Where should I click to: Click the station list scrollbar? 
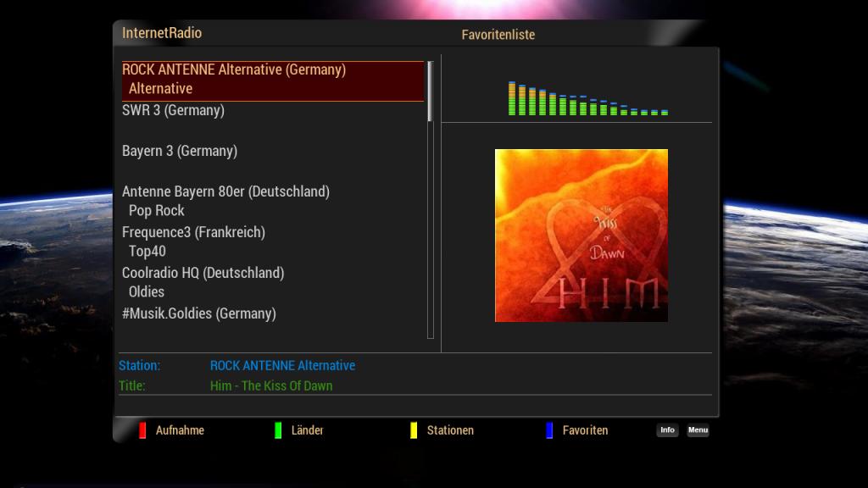pyautogui.click(x=430, y=200)
